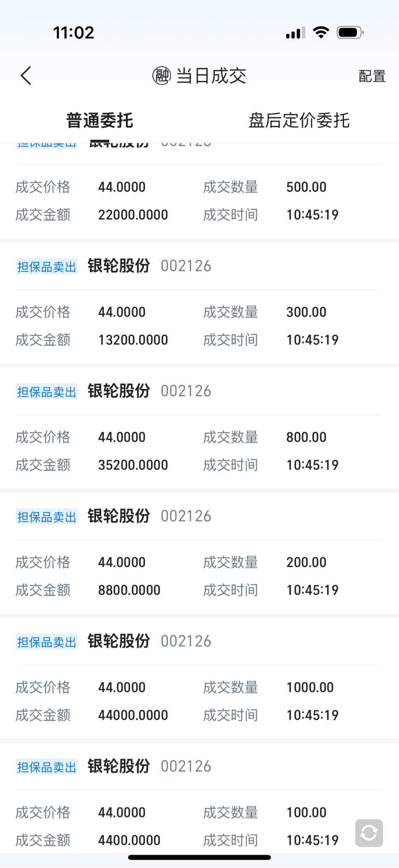
Task: Tap the 1000.00 quantity trade entry
Action: pyautogui.click(x=310, y=687)
